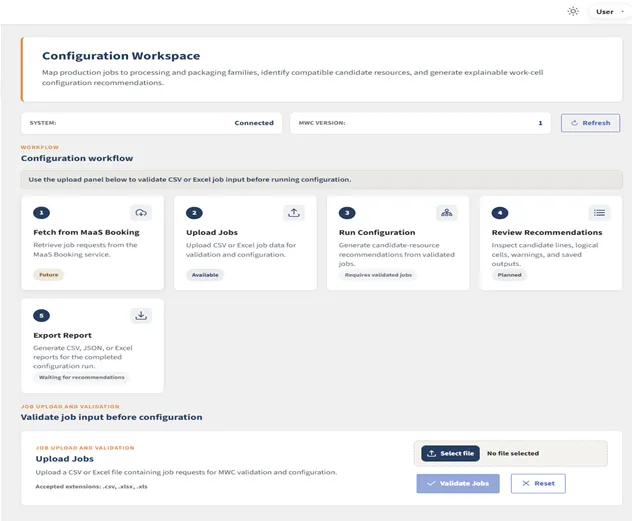Click Validate job input before configuration heading

point(112,417)
